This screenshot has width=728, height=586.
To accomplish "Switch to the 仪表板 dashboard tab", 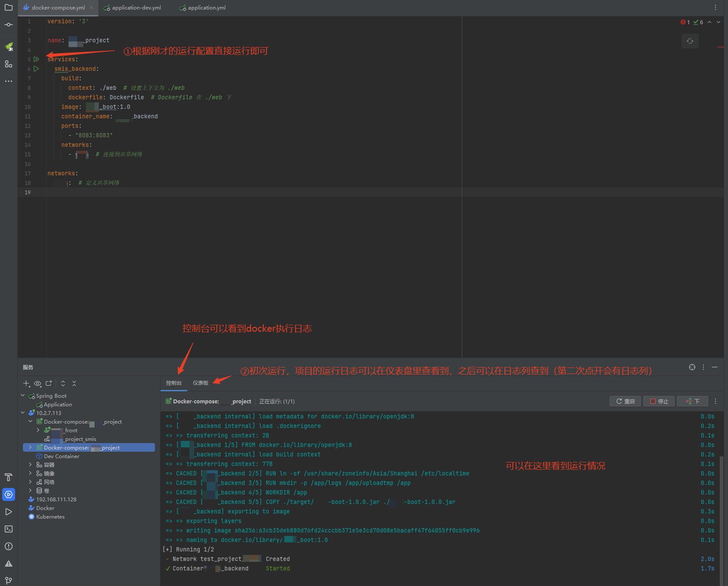I will pyautogui.click(x=200, y=383).
